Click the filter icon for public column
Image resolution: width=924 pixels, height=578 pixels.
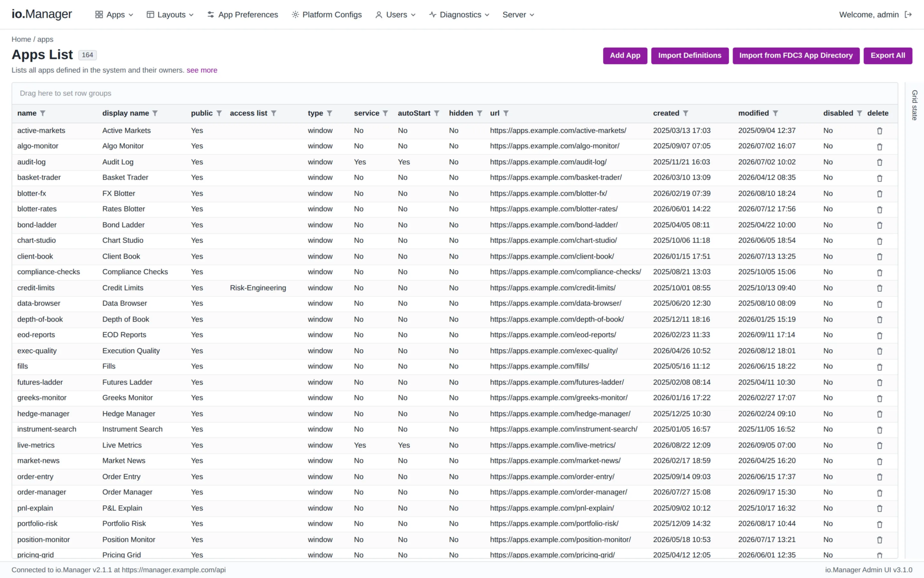point(219,113)
